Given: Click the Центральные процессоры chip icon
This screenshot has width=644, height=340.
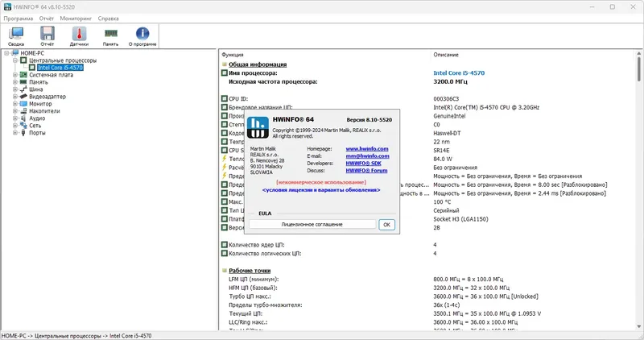Looking at the screenshot, I should click(x=24, y=60).
